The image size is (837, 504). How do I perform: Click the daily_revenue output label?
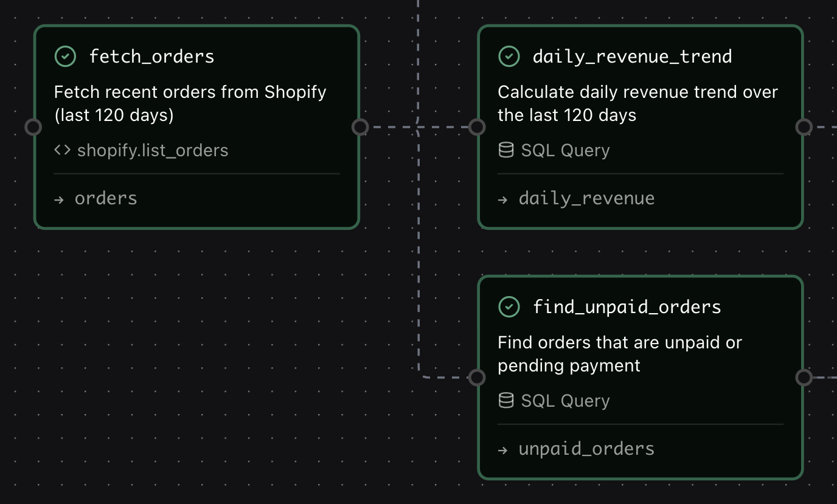(586, 198)
